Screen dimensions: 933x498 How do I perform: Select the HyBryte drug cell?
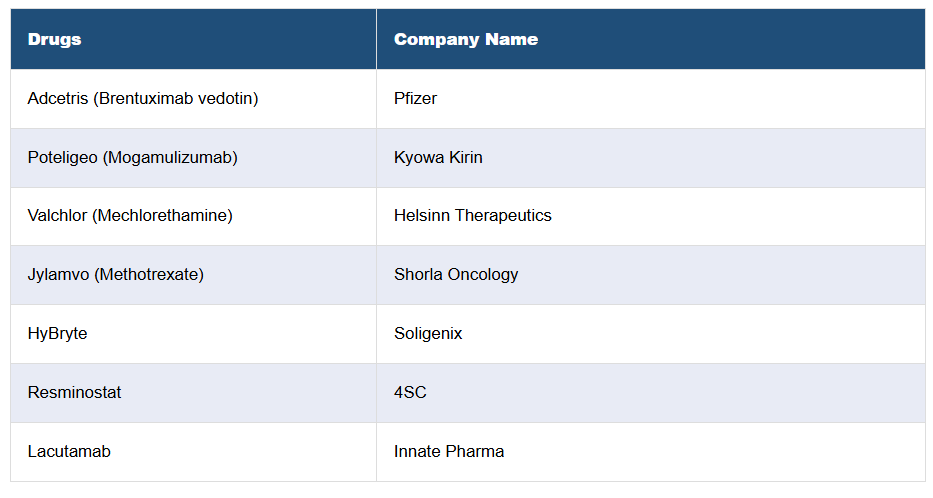[57, 334]
